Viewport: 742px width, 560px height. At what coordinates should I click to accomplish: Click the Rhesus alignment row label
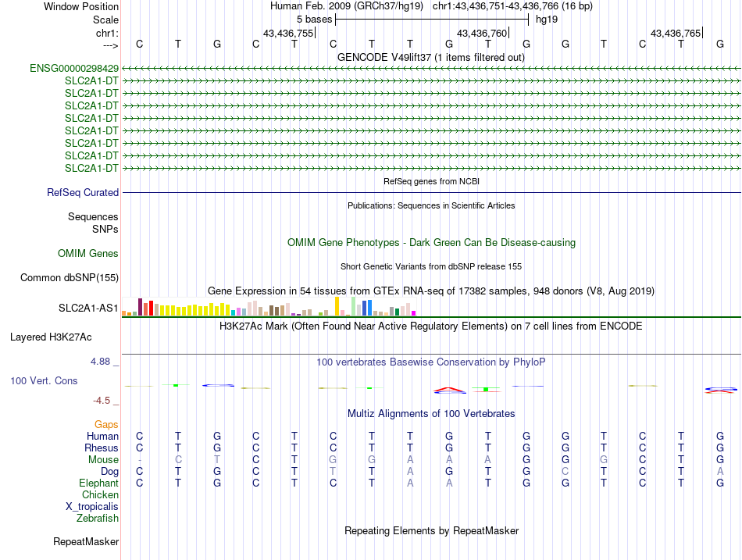coord(102,448)
